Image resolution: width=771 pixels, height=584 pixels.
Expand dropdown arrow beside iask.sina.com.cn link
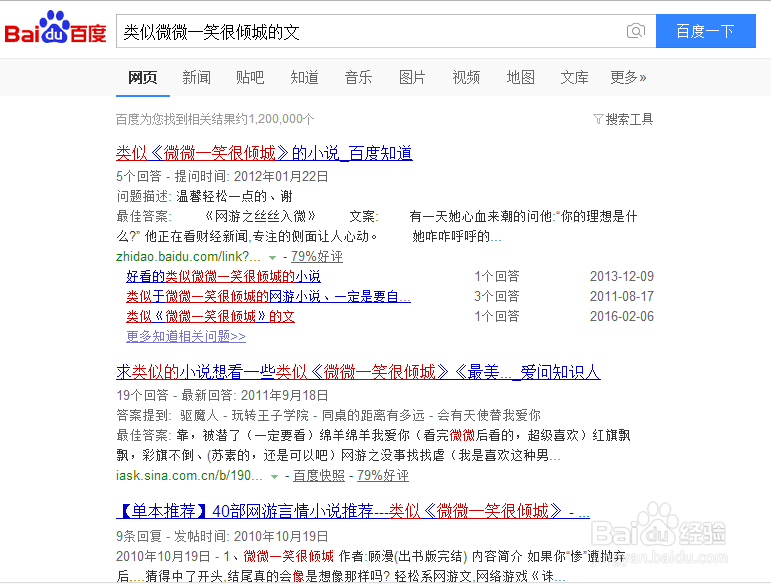(x=274, y=476)
